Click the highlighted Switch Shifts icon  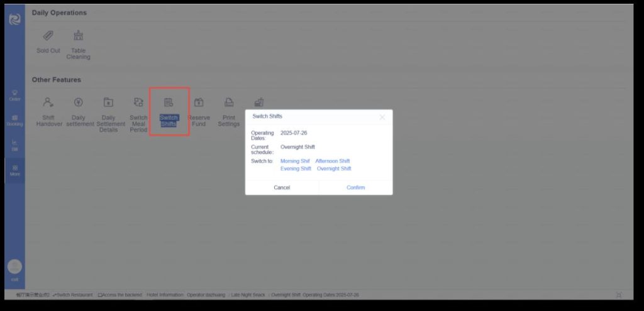coord(169,103)
